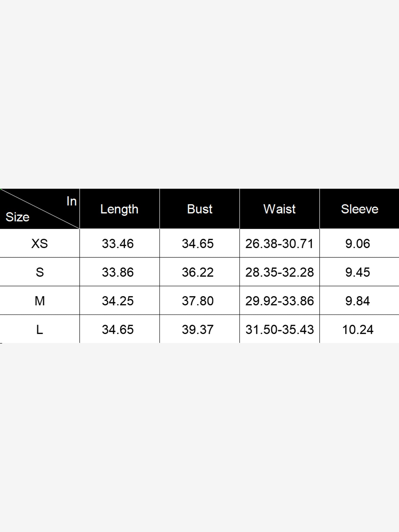Click the S bust value 36.22
Image resolution: width=399 pixels, height=532 pixels.
(x=198, y=272)
